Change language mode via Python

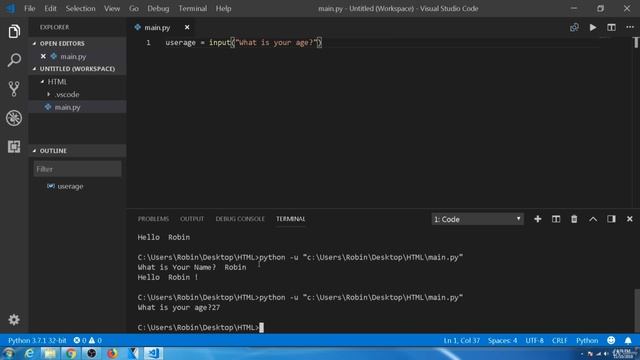pyautogui.click(x=587, y=340)
